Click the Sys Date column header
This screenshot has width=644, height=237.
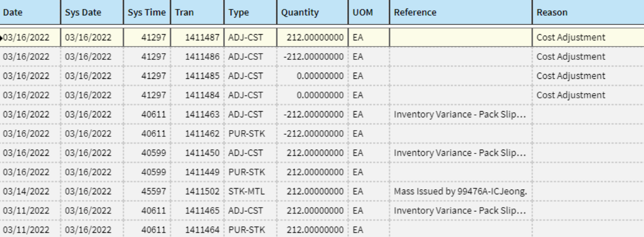(92, 12)
